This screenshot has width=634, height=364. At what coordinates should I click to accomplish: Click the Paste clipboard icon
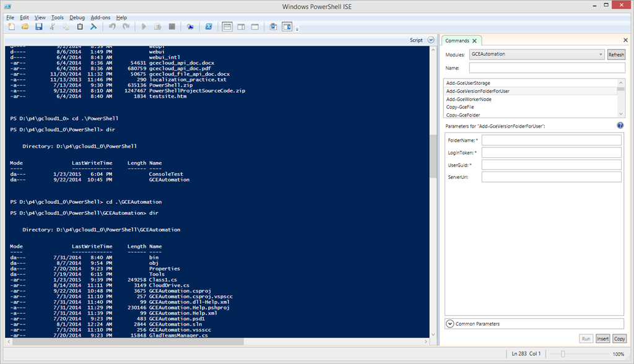80,27
